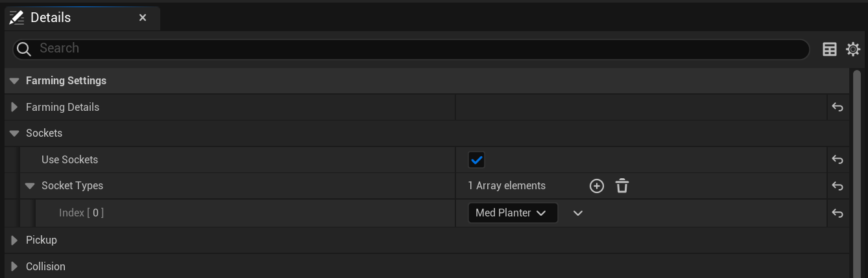Collapse the Socket Types array
Image resolution: width=868 pixels, height=278 pixels.
click(x=30, y=186)
